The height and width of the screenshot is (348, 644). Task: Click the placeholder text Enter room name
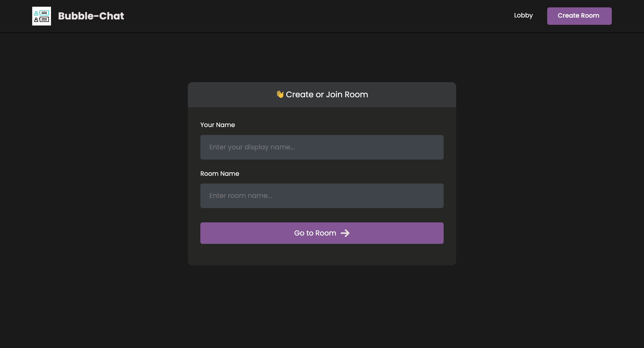coord(241,195)
